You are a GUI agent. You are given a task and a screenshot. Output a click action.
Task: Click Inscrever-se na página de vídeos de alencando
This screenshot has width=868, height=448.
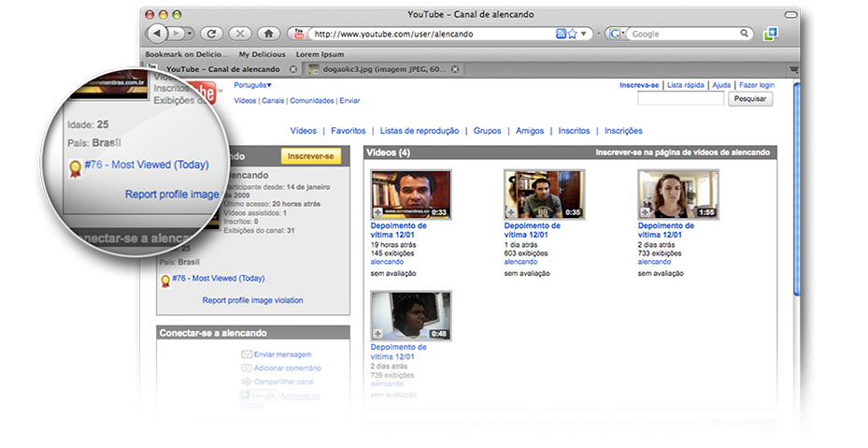tap(683, 152)
